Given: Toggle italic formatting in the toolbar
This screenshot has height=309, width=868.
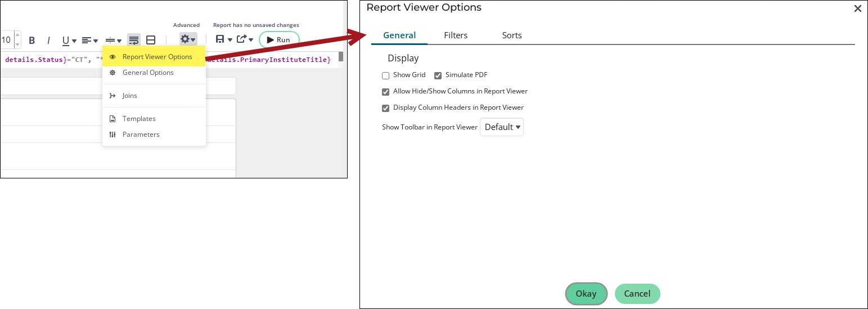Looking at the screenshot, I should [48, 40].
